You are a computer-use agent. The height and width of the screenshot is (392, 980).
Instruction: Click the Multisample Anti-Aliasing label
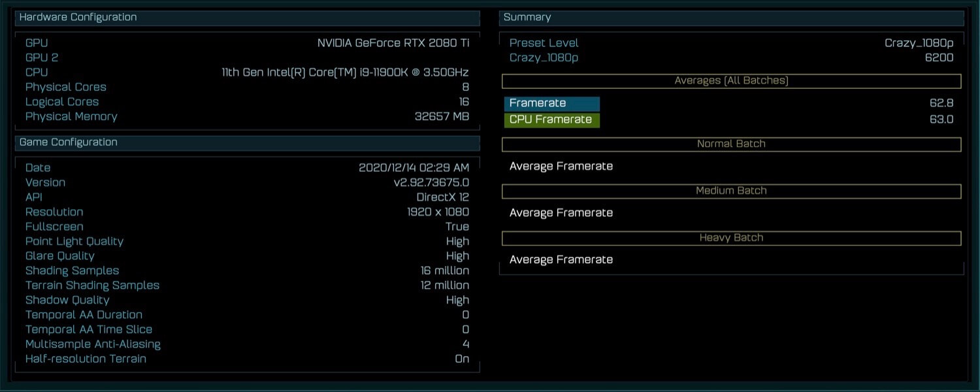[93, 344]
